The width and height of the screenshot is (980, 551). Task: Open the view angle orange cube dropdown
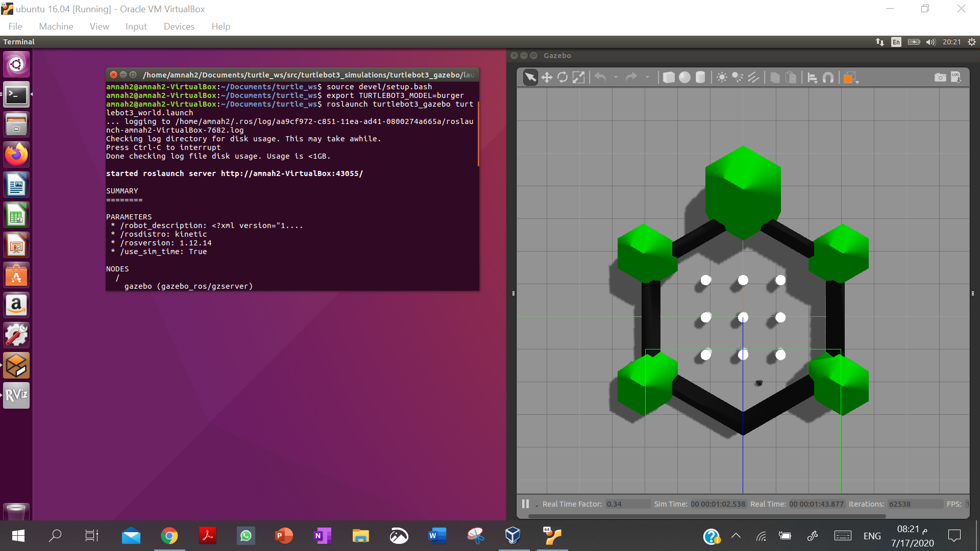[x=850, y=78]
